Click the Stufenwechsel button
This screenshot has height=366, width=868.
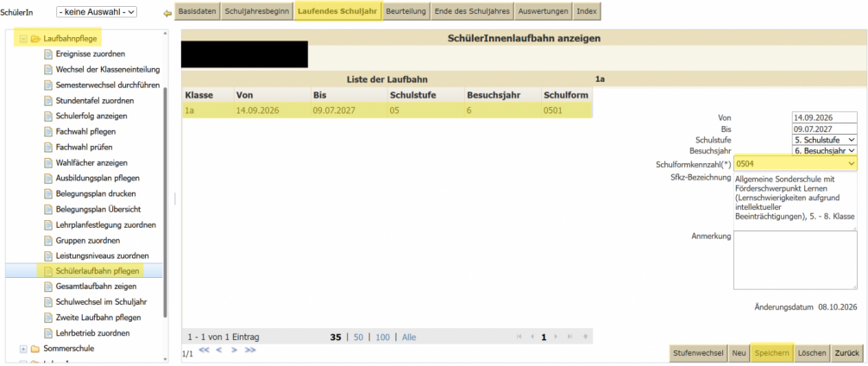(698, 353)
